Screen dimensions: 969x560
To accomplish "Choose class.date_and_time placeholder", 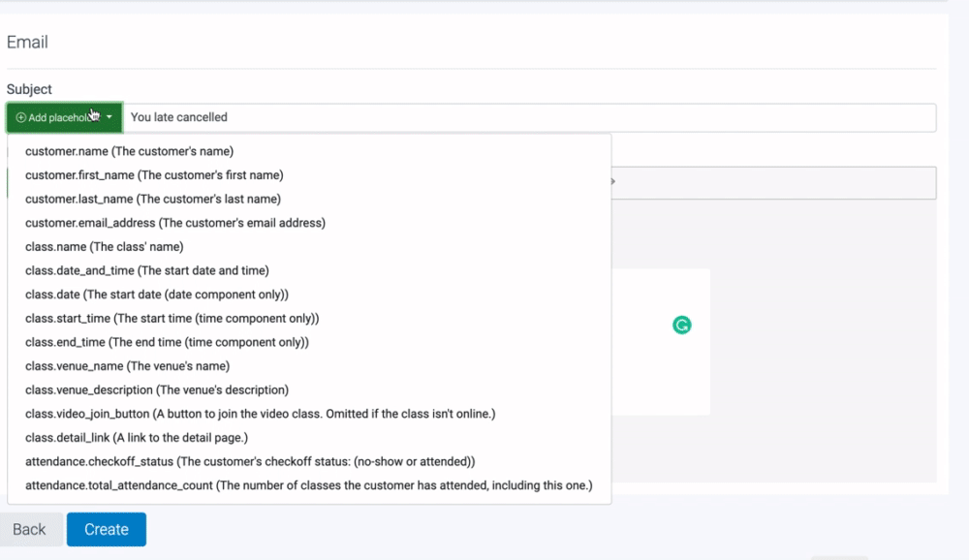I will coord(146,270).
